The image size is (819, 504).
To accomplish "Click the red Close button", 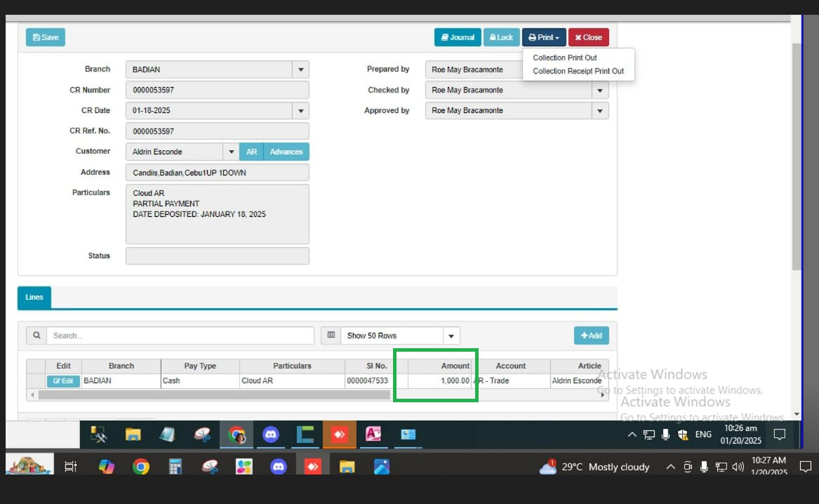I will 588,37.
